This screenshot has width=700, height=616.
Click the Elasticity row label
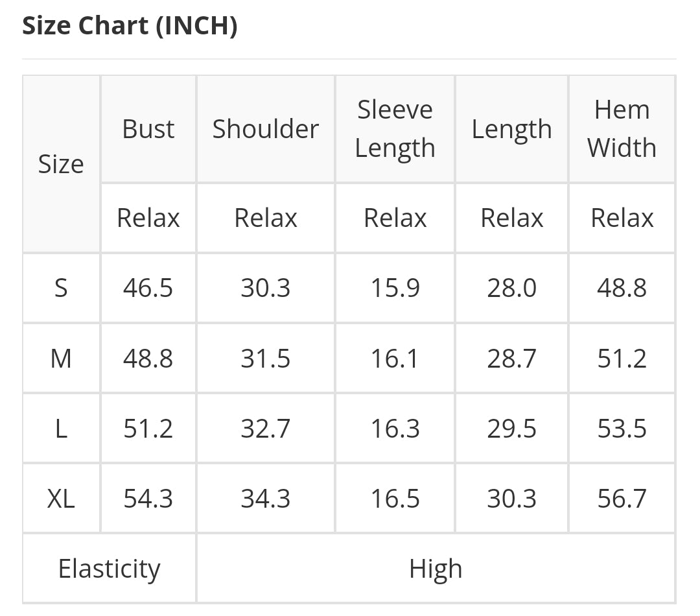click(109, 569)
